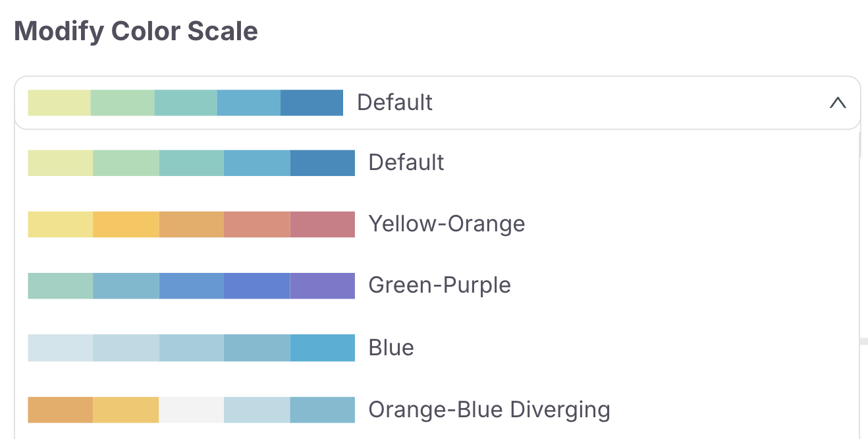Screen dimensions: 868x439
Task: Click the rose-red end segment of Yellow-Orange palette
Action: point(322,224)
